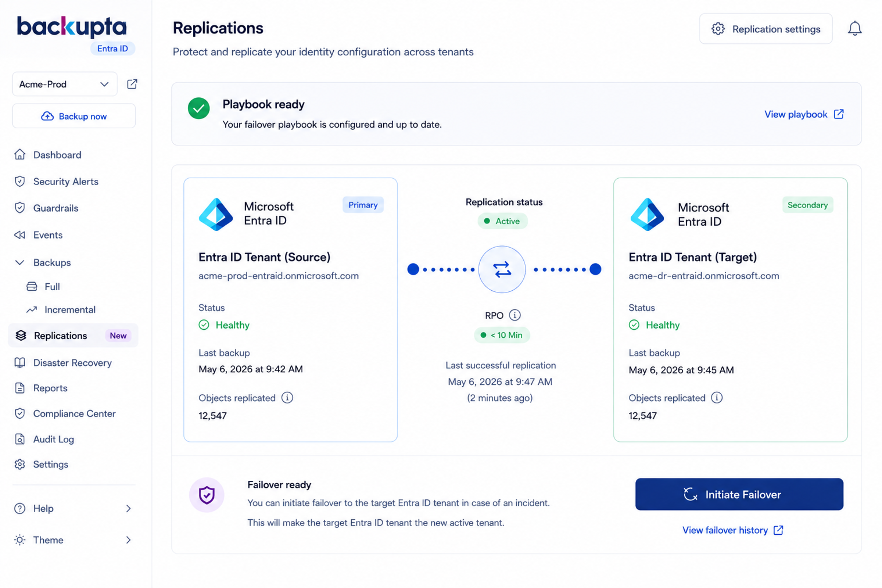This screenshot has width=882, height=588.
Task: Select Full backups
Action: coord(52,287)
